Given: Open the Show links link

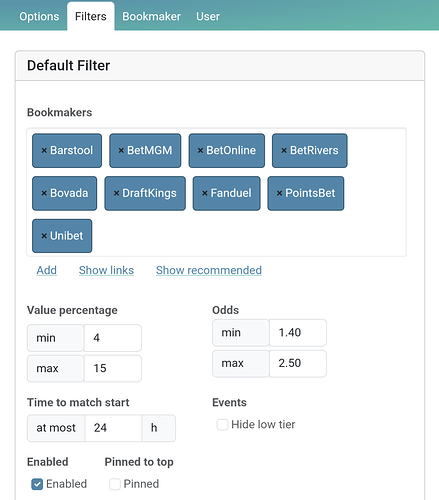Looking at the screenshot, I should (x=106, y=270).
